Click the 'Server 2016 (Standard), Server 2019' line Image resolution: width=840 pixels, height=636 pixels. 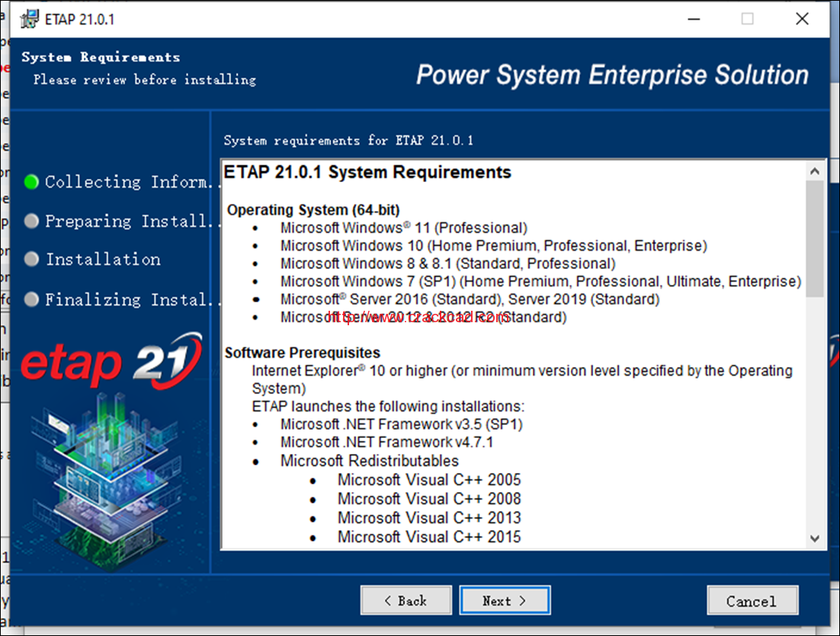pyautogui.click(x=470, y=299)
